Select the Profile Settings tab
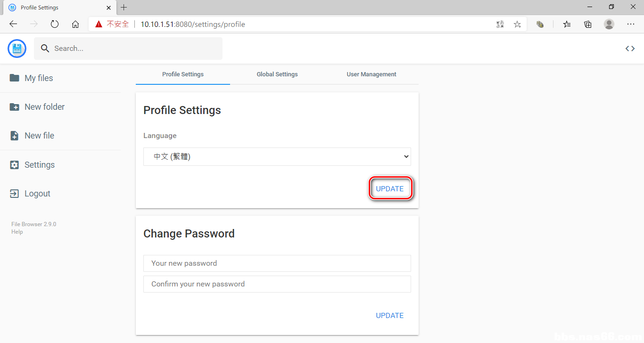 click(183, 74)
